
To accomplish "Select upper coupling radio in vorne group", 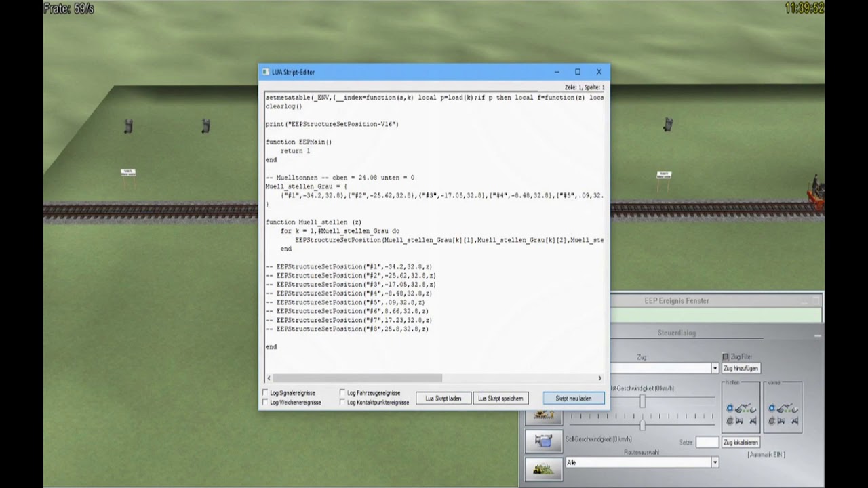I will [x=772, y=408].
